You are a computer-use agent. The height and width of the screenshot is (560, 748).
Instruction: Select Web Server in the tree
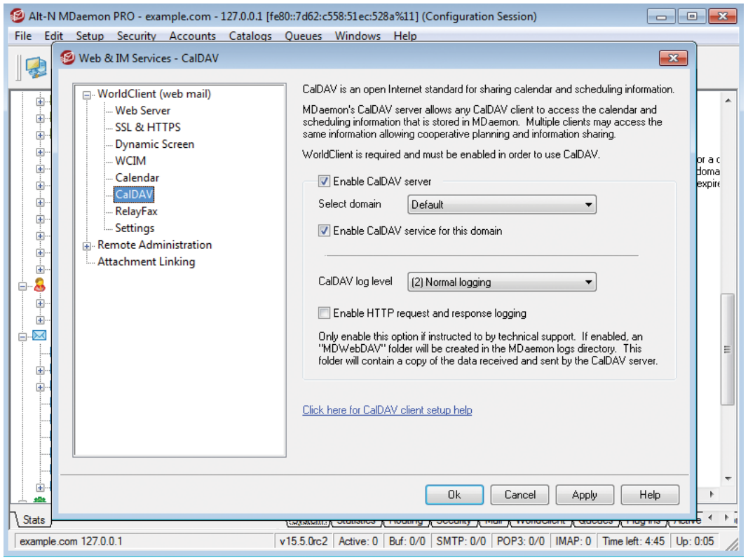click(x=142, y=111)
